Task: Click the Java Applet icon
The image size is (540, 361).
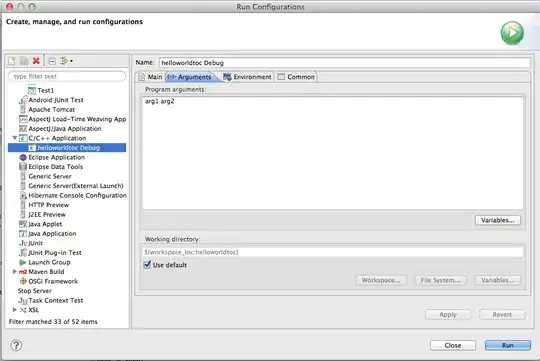Action: (23, 224)
